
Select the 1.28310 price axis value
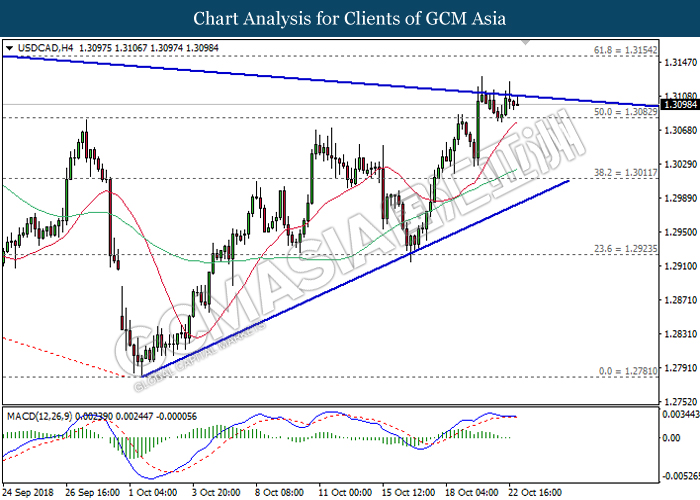pos(680,334)
